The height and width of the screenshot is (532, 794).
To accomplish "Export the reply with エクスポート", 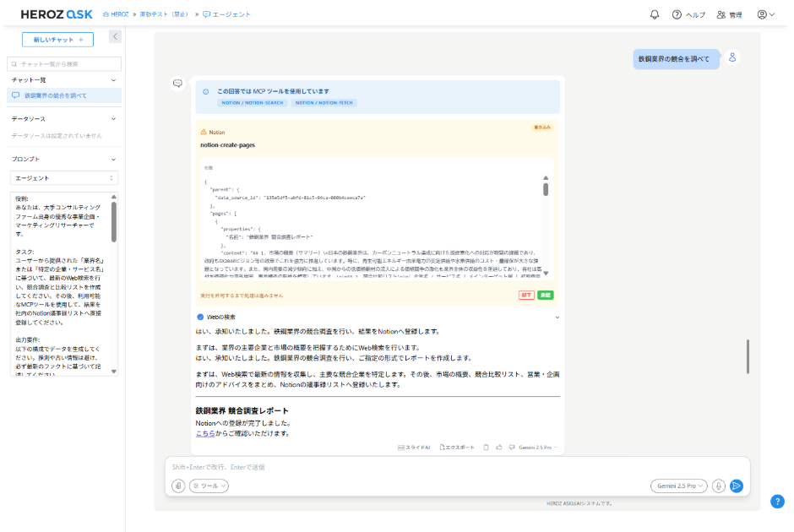I will [457, 448].
